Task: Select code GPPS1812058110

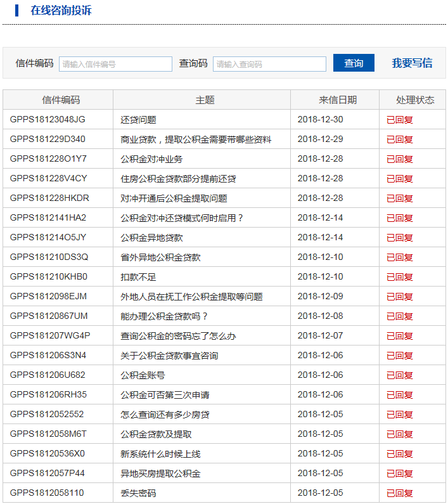Action: [47, 492]
